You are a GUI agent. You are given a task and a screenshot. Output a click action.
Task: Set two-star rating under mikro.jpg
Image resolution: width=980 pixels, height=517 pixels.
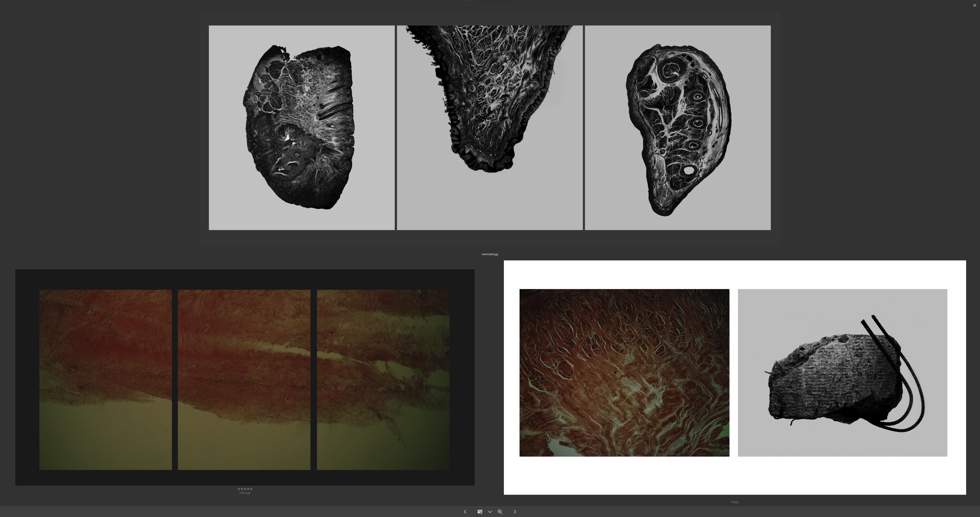pos(242,489)
